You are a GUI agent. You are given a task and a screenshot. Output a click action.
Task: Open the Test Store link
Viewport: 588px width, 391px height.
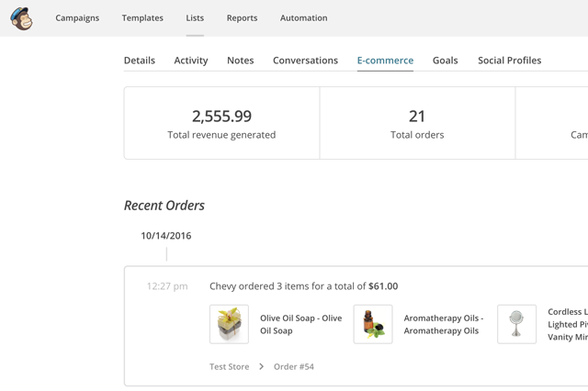click(x=229, y=367)
